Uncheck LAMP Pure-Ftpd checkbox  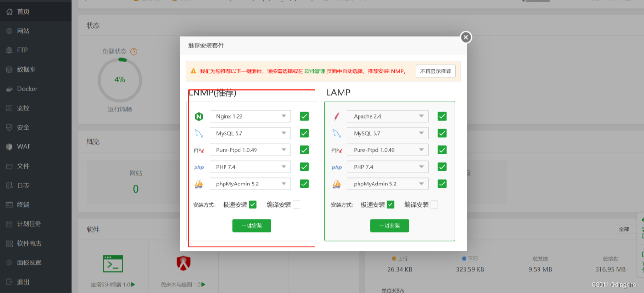(442, 150)
